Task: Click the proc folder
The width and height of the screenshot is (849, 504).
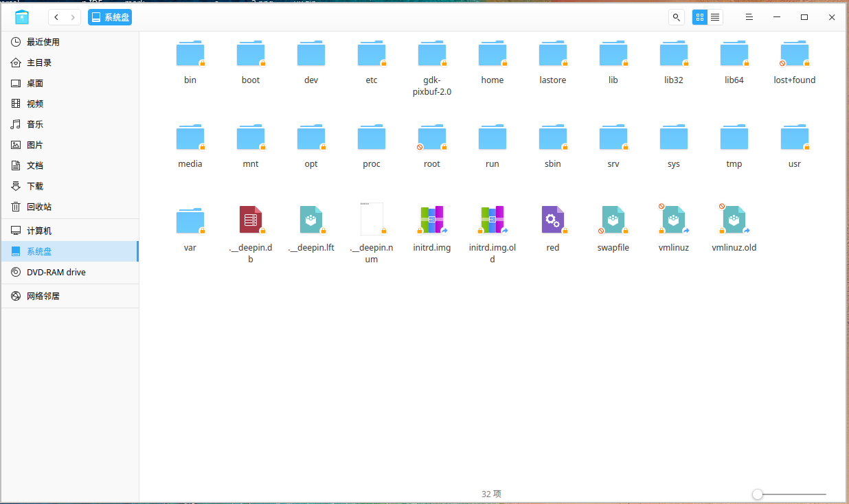Action: (372, 137)
